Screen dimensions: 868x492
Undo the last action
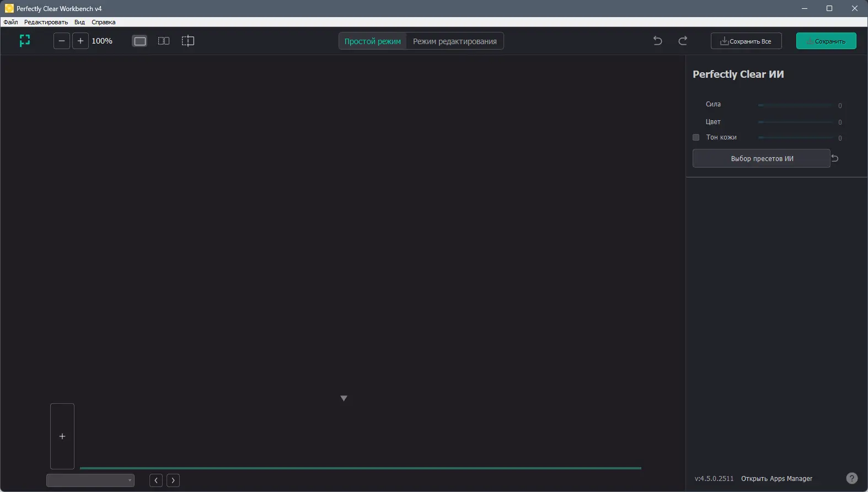(x=657, y=41)
